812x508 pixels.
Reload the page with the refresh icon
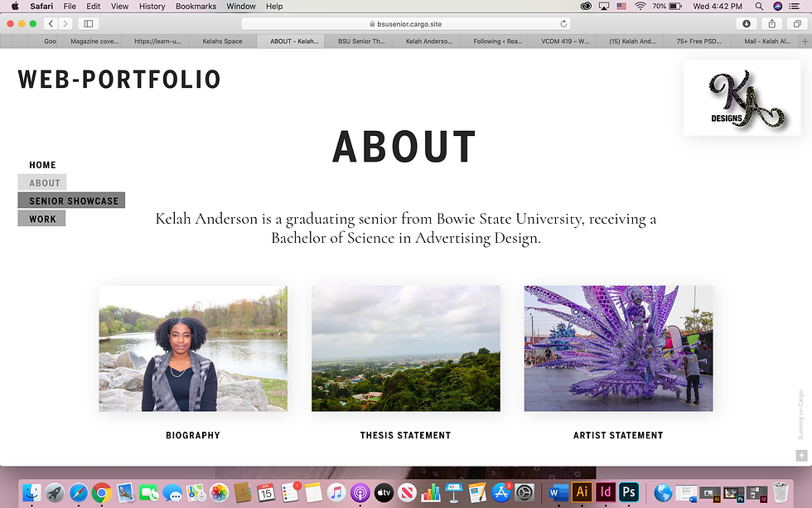coord(563,24)
